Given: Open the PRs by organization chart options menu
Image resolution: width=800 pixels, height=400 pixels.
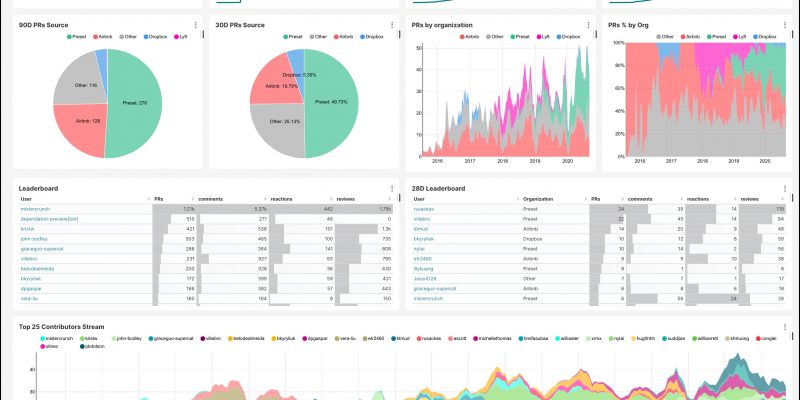Looking at the screenshot, I should (x=593, y=23).
